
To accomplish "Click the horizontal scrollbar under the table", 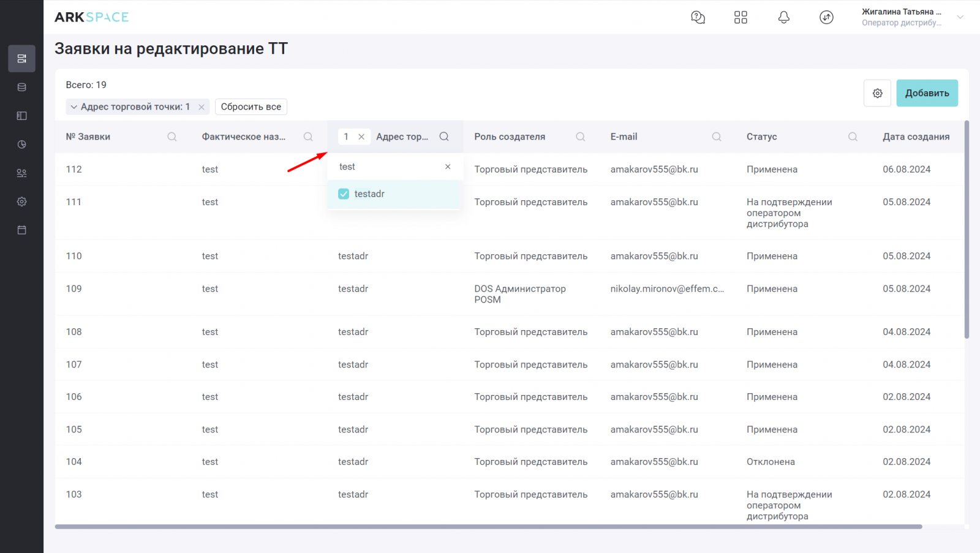I will coord(488,527).
